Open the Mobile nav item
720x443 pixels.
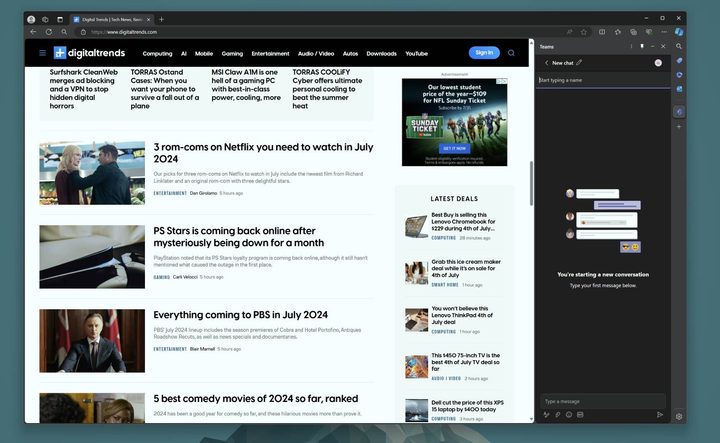point(204,54)
